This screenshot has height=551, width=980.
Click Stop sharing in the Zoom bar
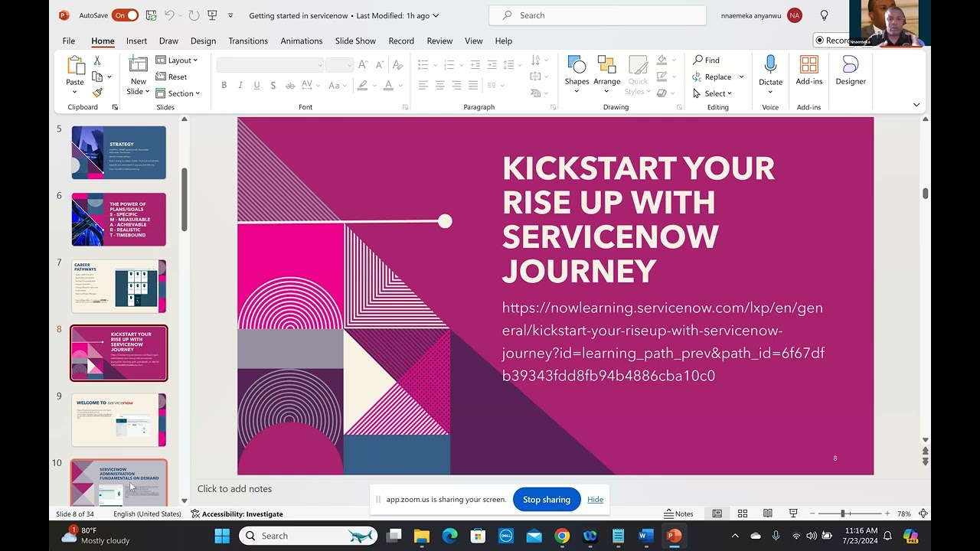[547, 500]
